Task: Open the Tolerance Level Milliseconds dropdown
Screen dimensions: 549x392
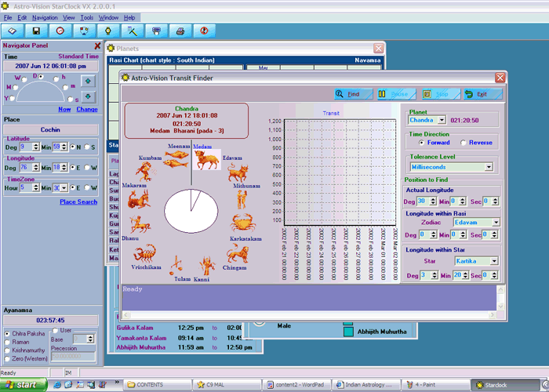Action: (x=489, y=167)
